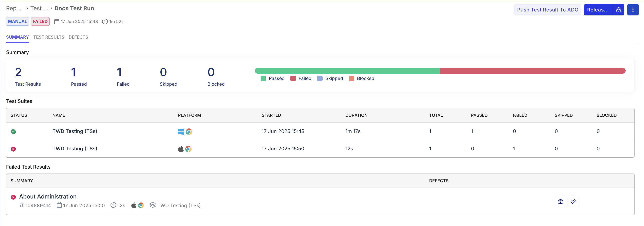Click the green passed status icon for Windows suite
644x226 pixels.
13,132
